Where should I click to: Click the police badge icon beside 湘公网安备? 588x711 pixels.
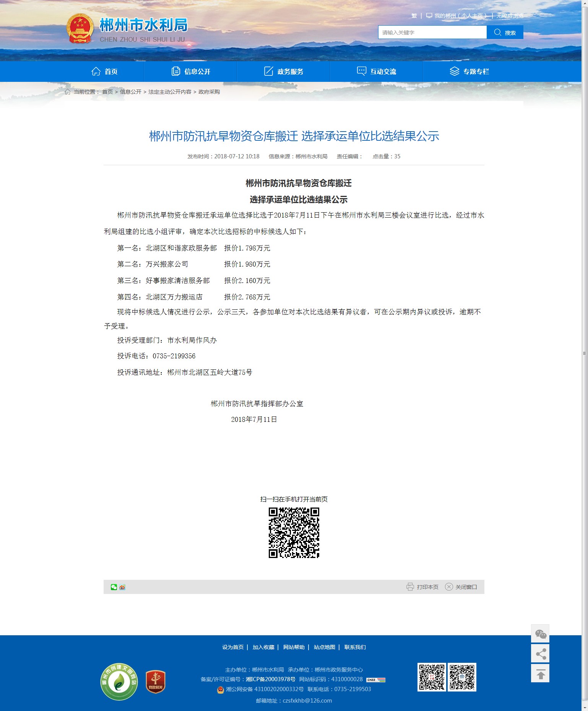tap(221, 690)
